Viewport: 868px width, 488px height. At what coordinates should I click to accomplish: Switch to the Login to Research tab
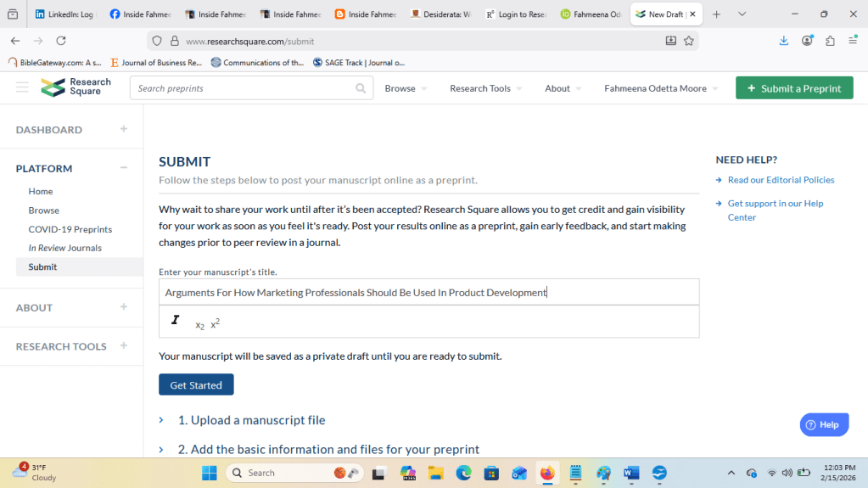(516, 14)
